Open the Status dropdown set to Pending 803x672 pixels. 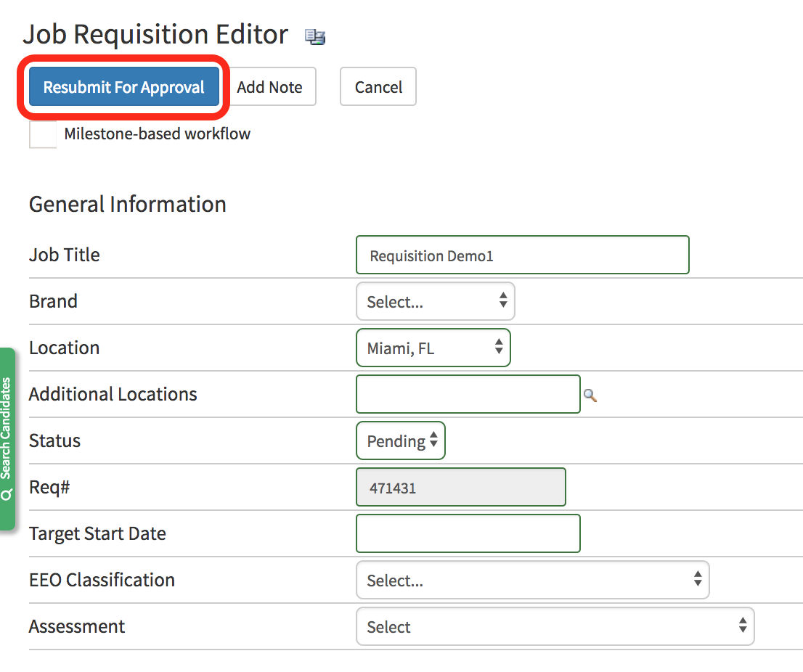click(x=400, y=441)
